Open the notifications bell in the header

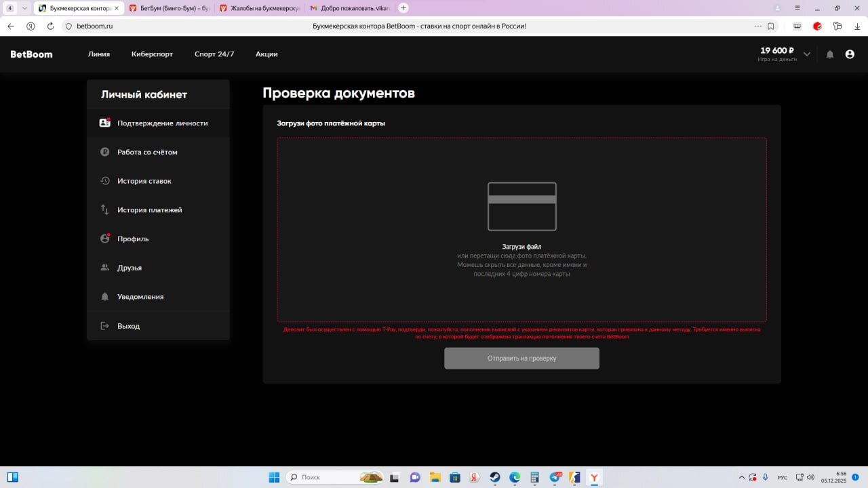pos(829,54)
